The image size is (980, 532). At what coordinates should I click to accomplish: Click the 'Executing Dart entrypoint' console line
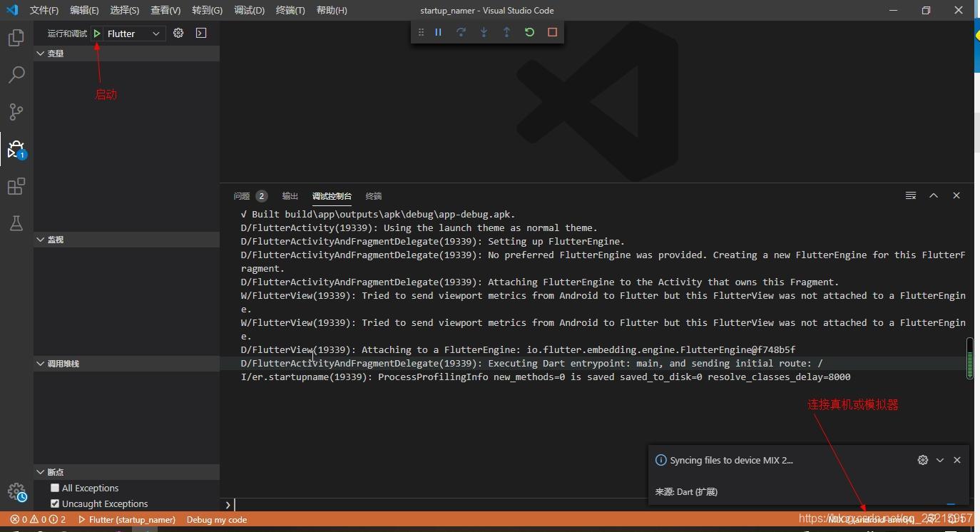[531, 363]
